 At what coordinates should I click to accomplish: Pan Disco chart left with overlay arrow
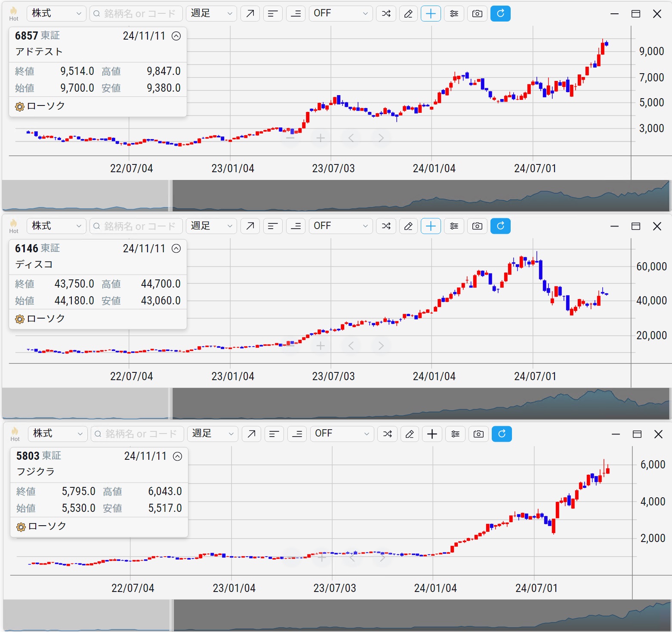coord(351,346)
